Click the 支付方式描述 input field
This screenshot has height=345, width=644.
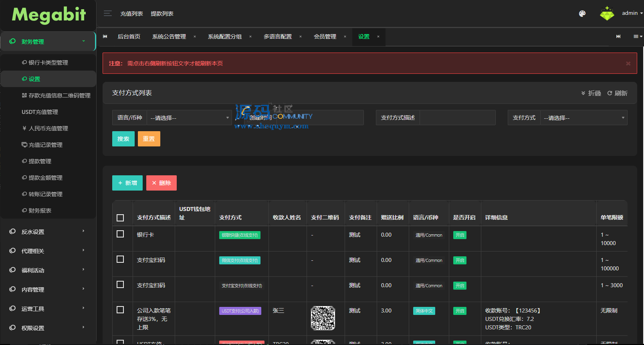pos(457,118)
